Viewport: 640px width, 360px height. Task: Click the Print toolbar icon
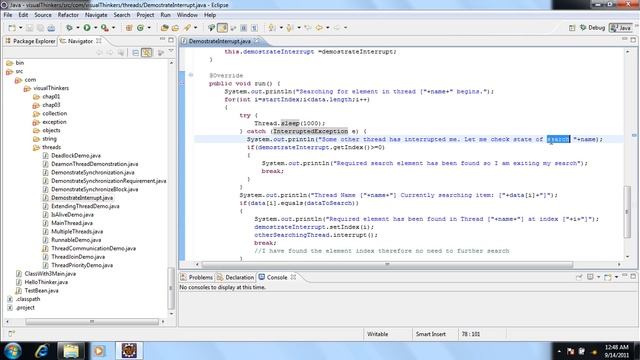pos(51,28)
